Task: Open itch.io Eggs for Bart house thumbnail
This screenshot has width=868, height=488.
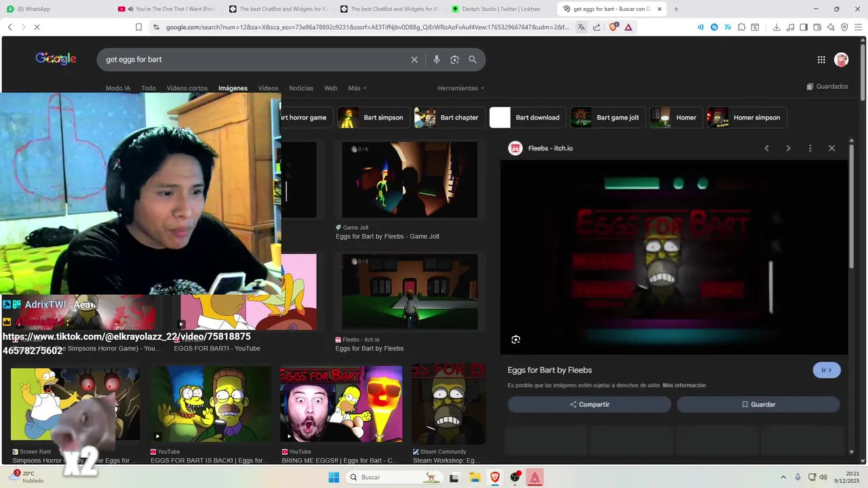Action: [x=410, y=292]
